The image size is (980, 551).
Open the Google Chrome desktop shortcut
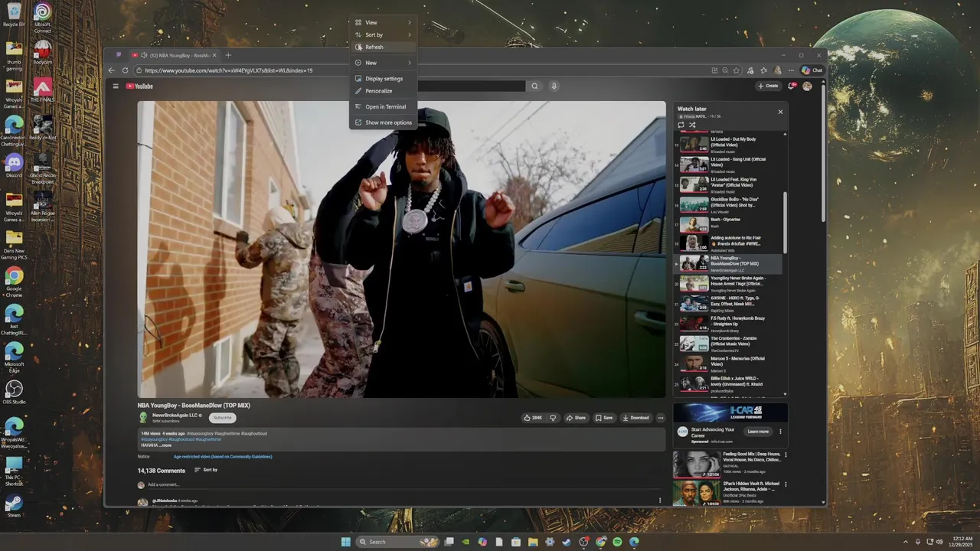point(14,282)
